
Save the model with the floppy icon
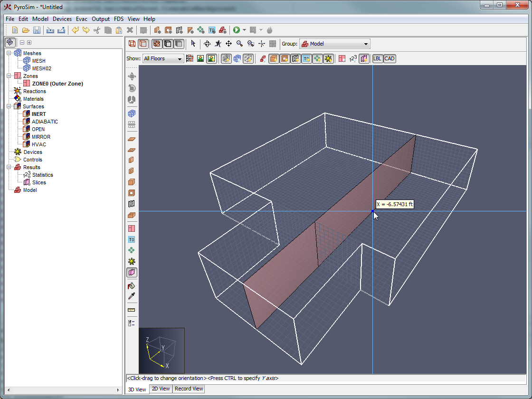coord(37,30)
